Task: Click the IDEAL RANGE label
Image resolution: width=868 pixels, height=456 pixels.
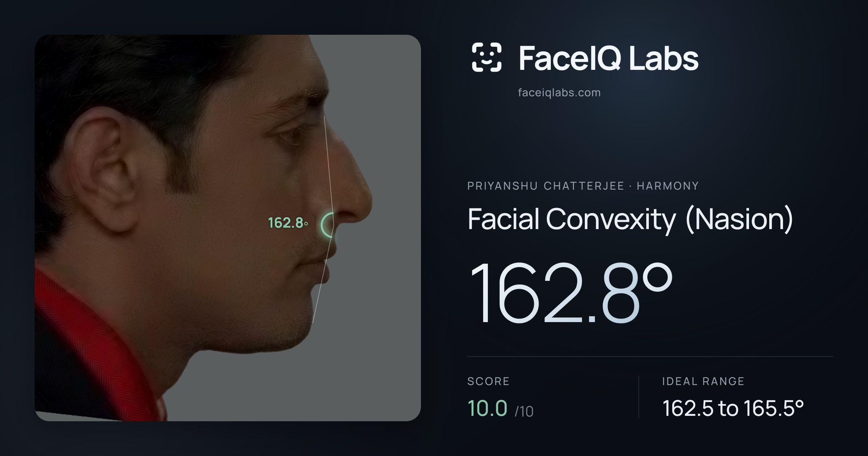Action: point(703,381)
